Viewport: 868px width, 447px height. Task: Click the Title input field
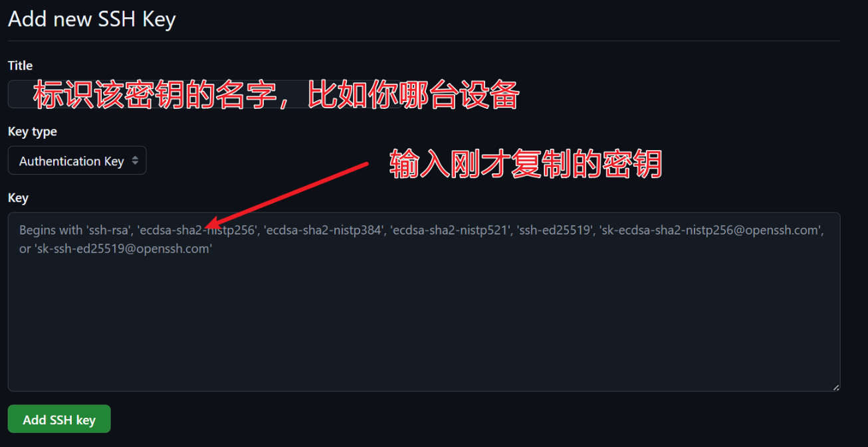(x=206, y=94)
